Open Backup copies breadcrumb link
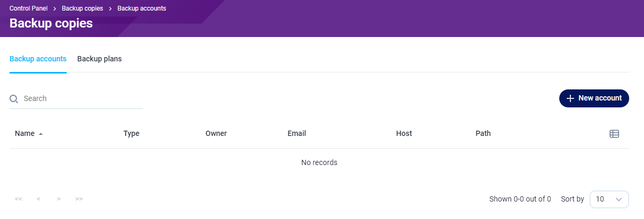 (83, 8)
